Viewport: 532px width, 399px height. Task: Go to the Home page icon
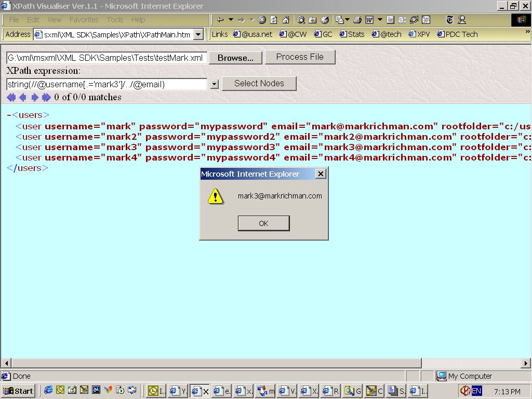tap(286, 20)
